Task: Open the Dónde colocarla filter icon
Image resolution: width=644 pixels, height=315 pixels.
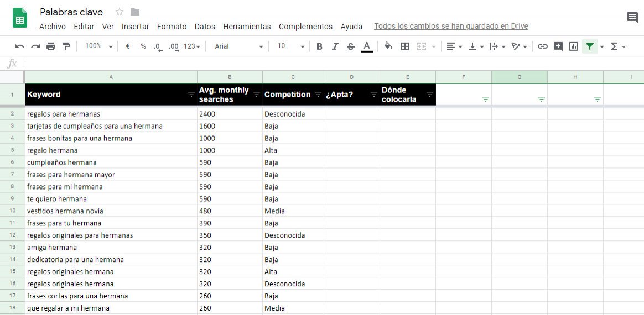Action: coord(429,95)
